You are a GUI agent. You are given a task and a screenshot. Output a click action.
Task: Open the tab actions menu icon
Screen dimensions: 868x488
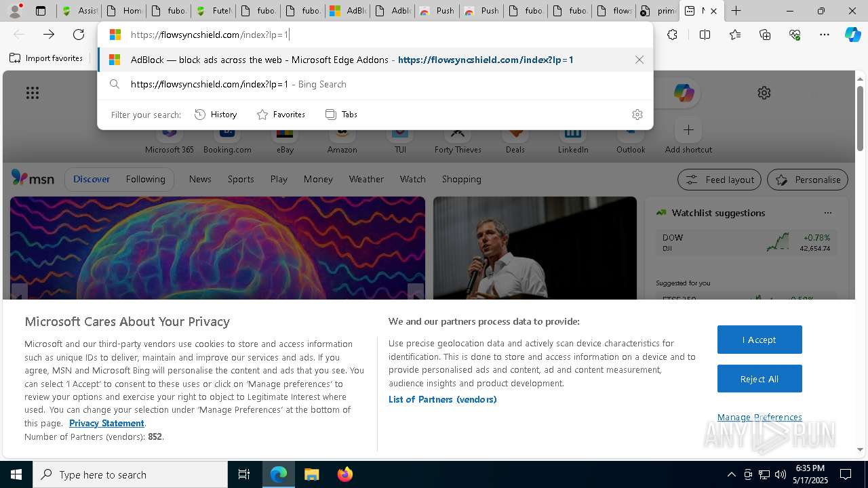[x=41, y=11]
